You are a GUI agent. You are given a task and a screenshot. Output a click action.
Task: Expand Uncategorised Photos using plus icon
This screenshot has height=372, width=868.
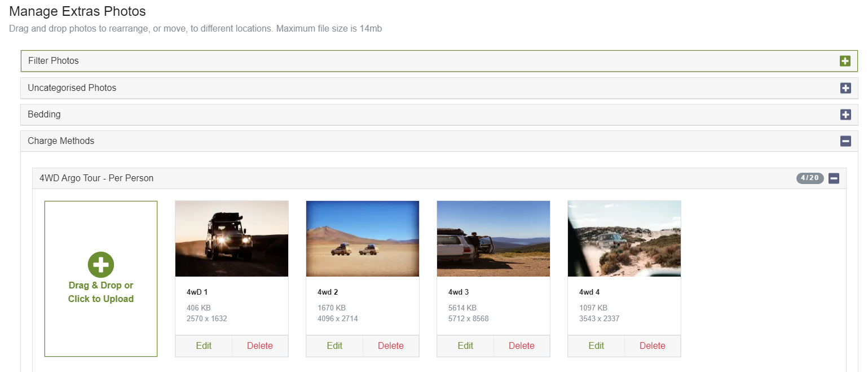point(845,88)
